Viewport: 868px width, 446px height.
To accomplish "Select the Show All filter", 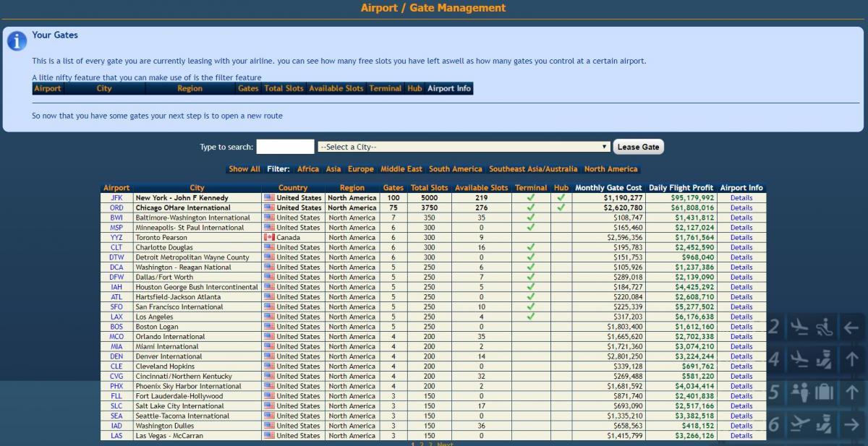I will [244, 169].
